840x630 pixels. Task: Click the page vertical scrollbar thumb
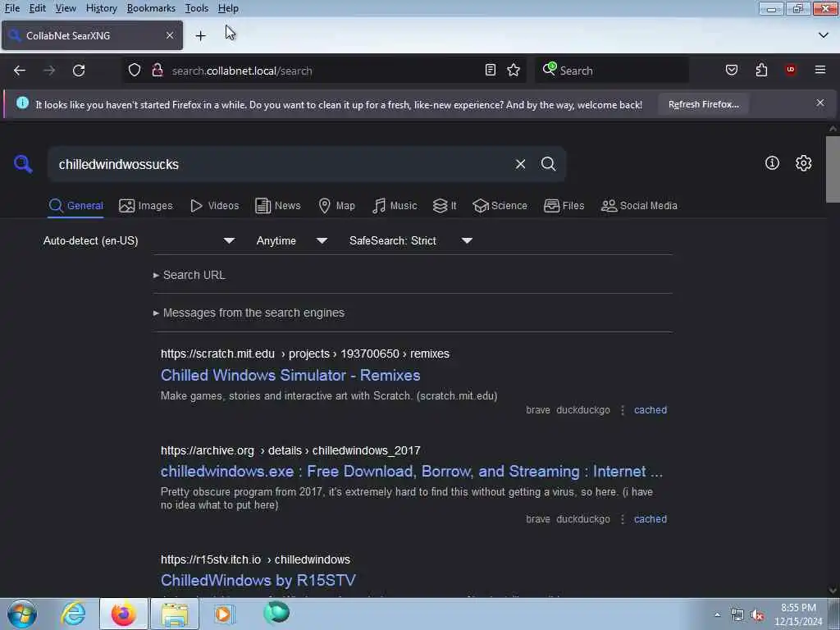pos(833,169)
